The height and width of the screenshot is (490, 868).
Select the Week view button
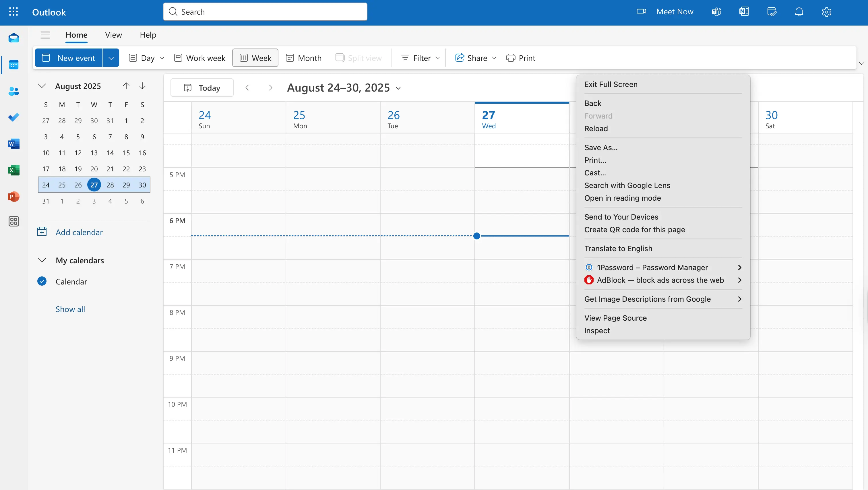255,58
